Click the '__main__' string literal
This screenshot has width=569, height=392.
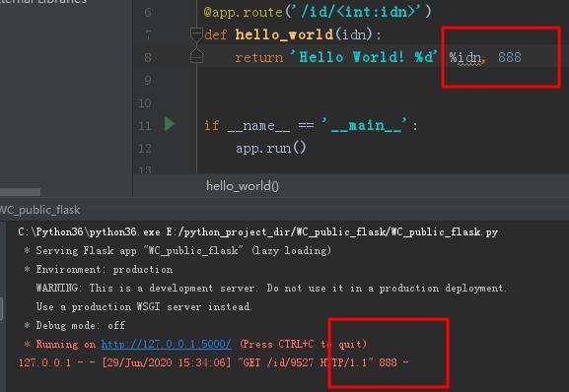365,125
